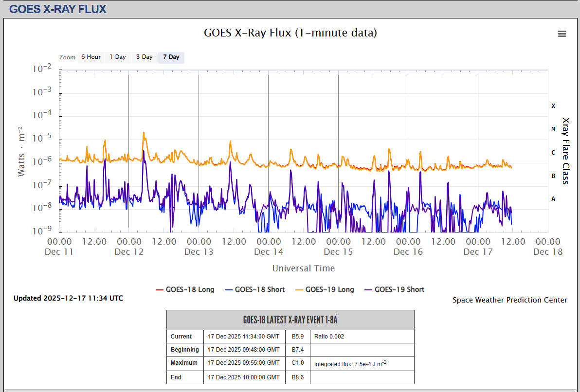This screenshot has width=580, height=392.
Task: Select the 6 Hour zoom range
Action: tap(91, 57)
